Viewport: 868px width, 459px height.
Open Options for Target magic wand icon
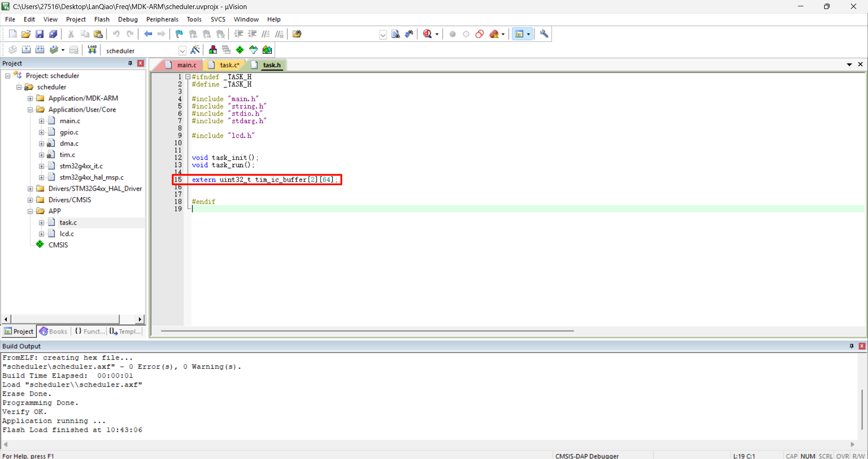[195, 50]
